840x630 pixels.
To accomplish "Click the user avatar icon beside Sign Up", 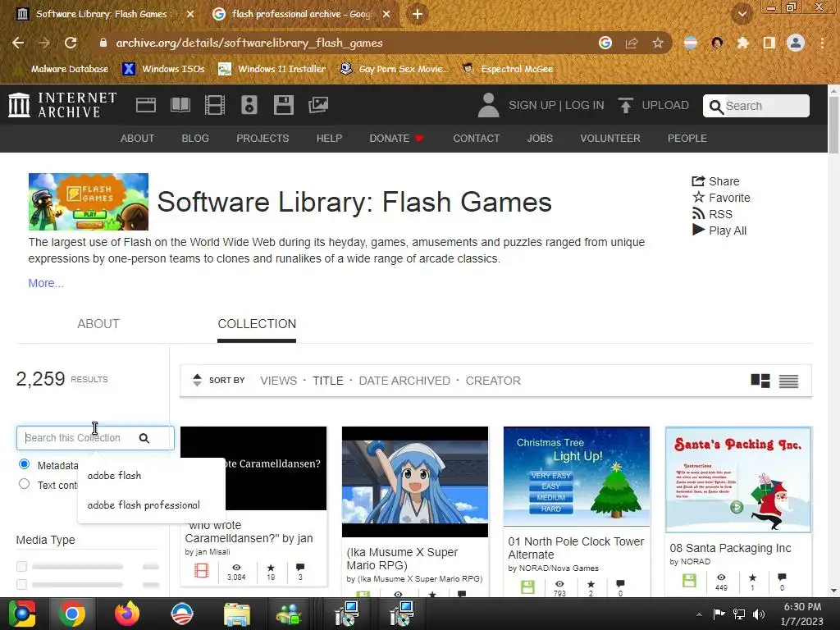I will click(x=488, y=105).
